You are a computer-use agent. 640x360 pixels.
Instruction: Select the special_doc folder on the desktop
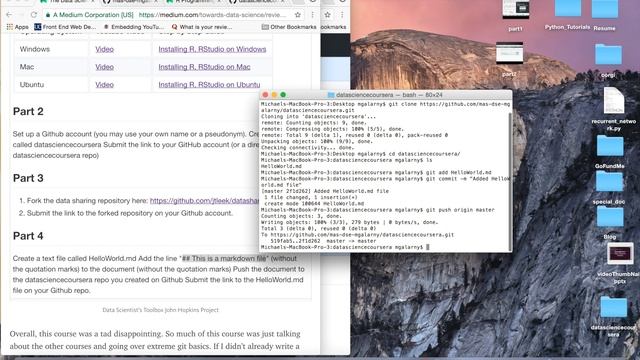pos(609,187)
